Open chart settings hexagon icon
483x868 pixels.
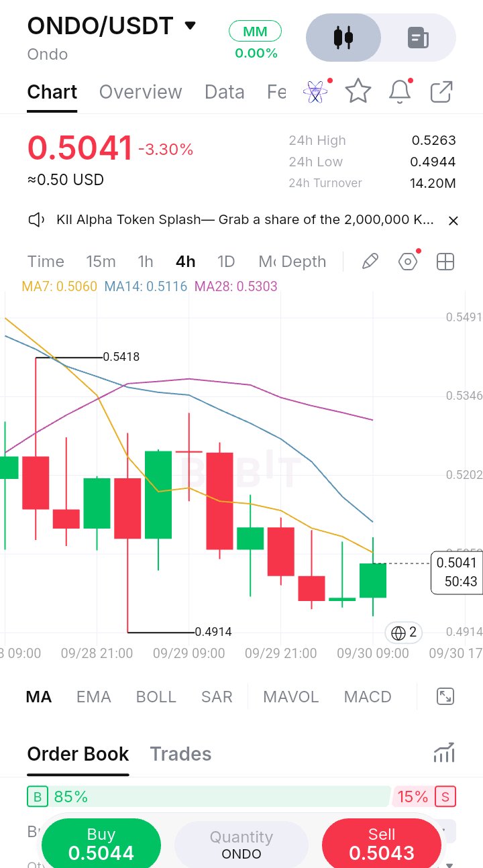pyautogui.click(x=408, y=262)
